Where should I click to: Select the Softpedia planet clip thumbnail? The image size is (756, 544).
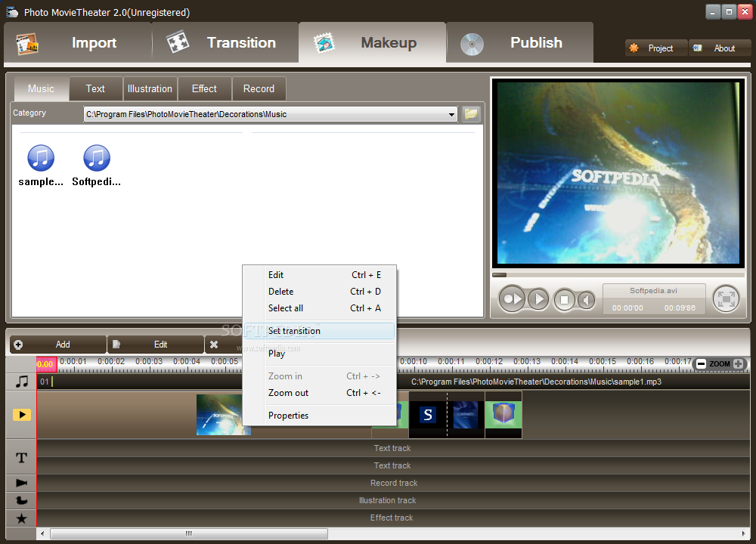[x=223, y=415]
